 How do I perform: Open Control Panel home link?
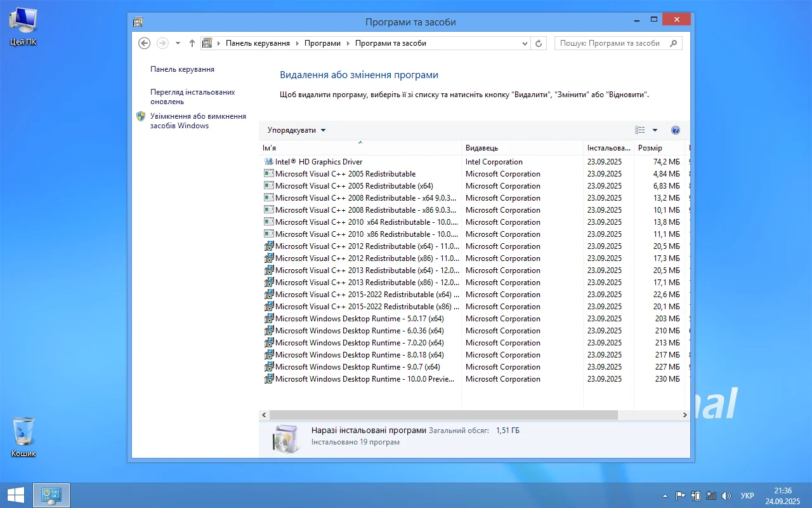(182, 69)
